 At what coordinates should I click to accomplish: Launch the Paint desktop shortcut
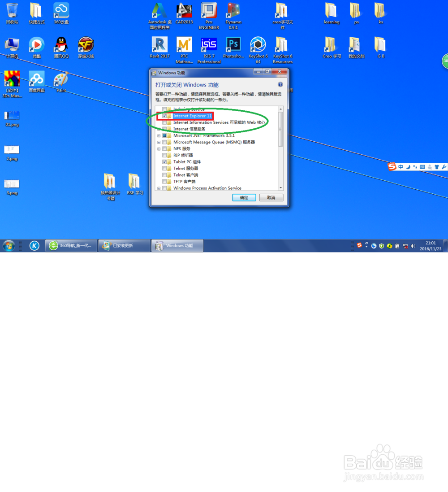click(x=61, y=82)
